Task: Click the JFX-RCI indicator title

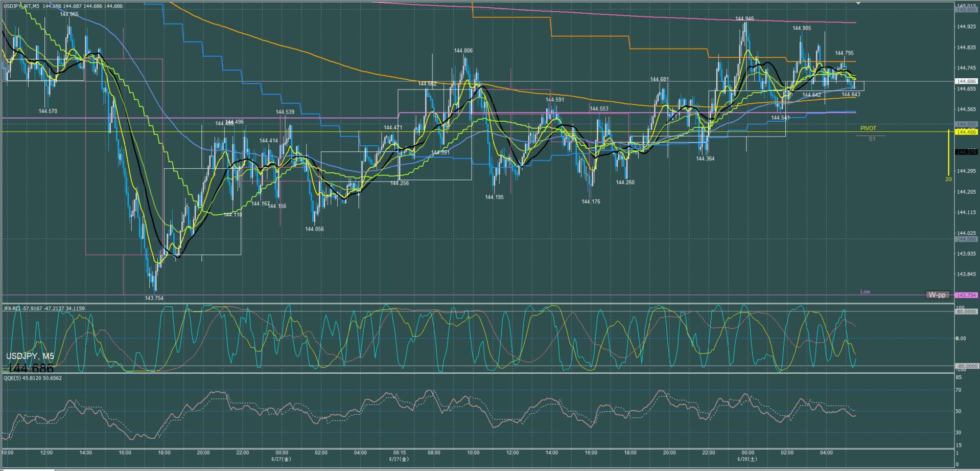Action: [44, 308]
